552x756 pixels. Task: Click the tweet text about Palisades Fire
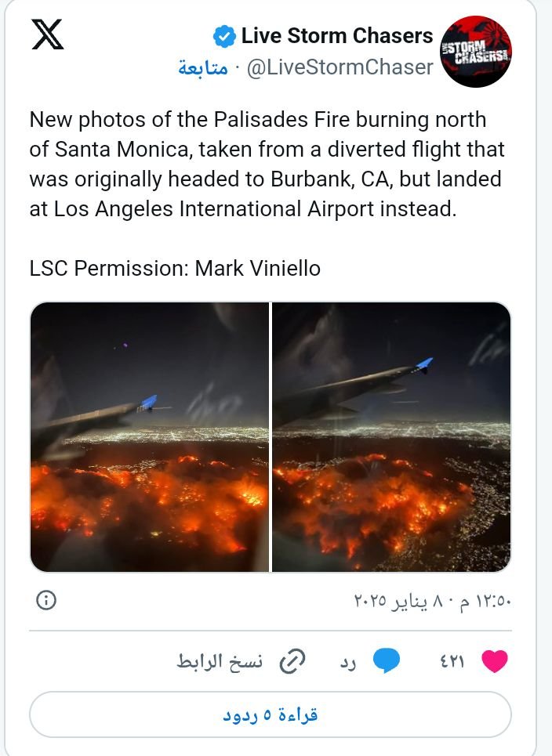point(267,164)
